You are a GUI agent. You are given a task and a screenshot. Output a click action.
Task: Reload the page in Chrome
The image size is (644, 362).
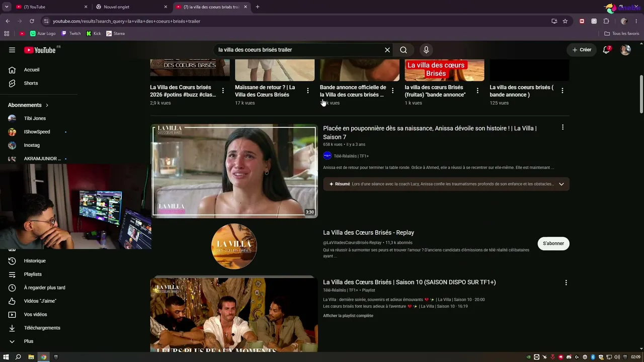click(32, 21)
